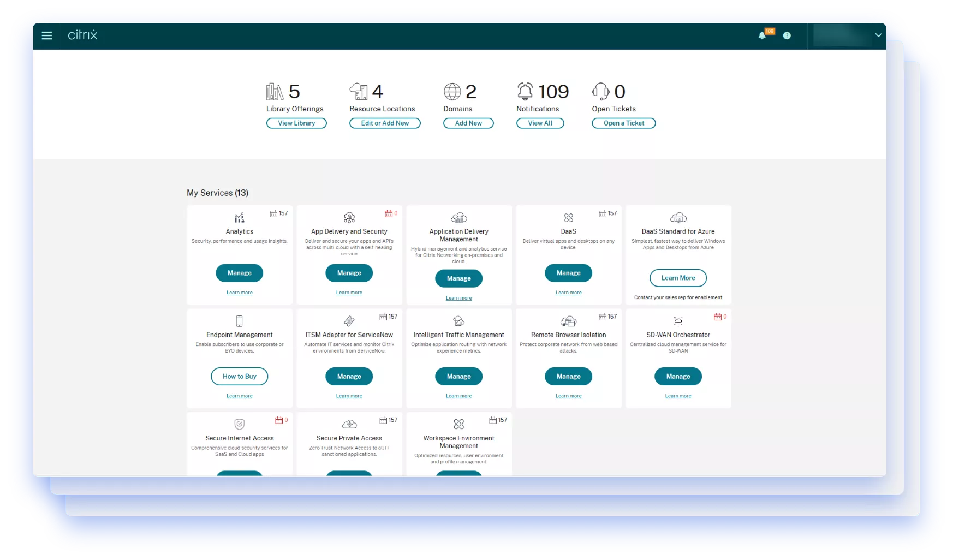
Task: Click SD-WAN Orchestrator red calendar indicator
Action: (720, 317)
